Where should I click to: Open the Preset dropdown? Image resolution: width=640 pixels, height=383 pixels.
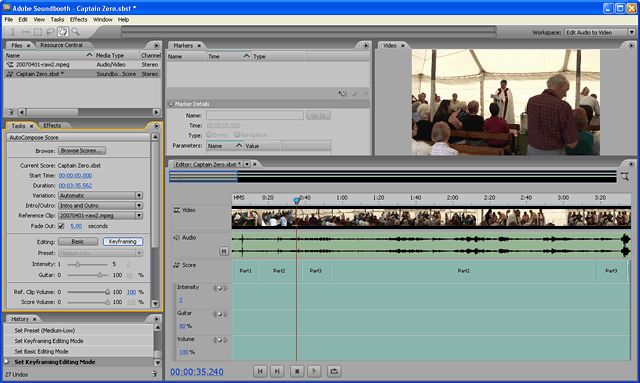pyautogui.click(x=100, y=253)
